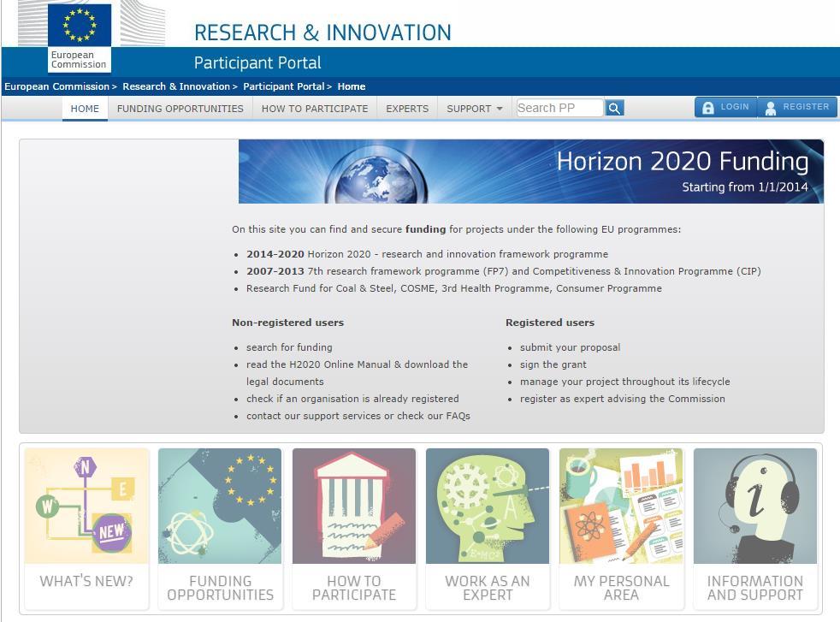This screenshot has height=622, width=840.
Task: Click the Horizon 2020 Funding banner
Action: tap(531, 171)
